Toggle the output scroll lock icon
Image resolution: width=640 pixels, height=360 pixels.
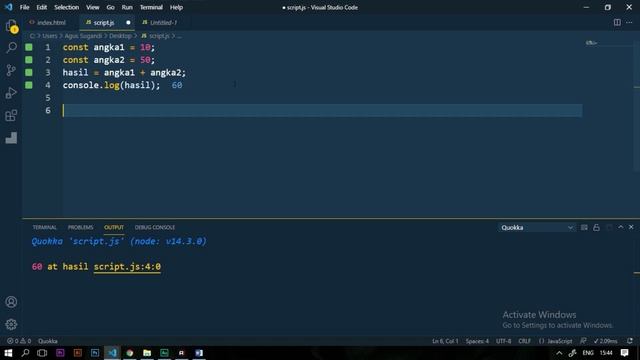click(596, 227)
